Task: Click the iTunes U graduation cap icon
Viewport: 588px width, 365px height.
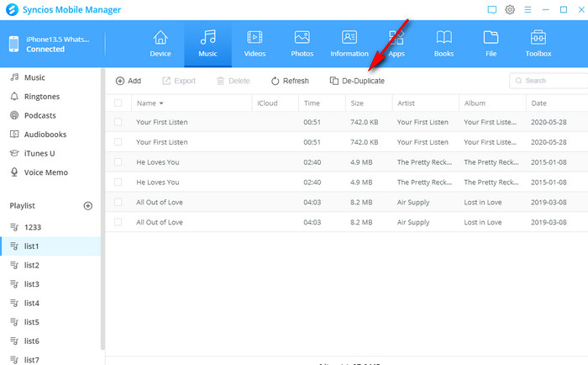Action: coord(14,153)
